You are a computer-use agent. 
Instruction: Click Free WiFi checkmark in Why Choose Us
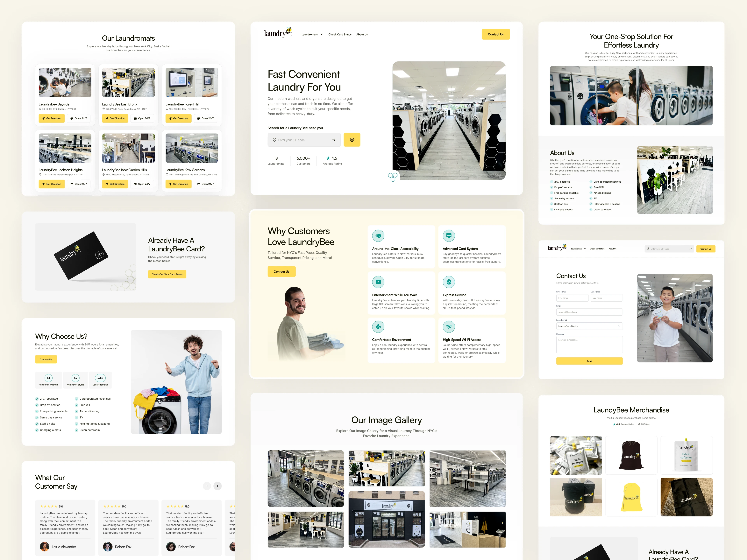(76, 405)
